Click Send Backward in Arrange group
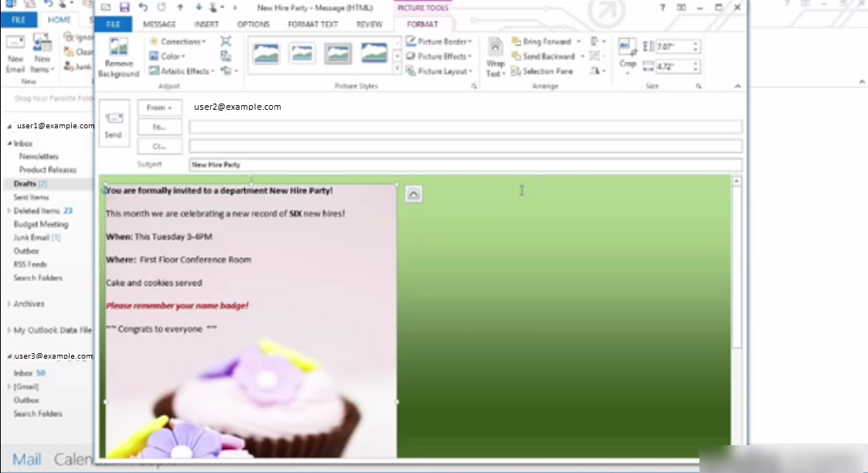 543,56
